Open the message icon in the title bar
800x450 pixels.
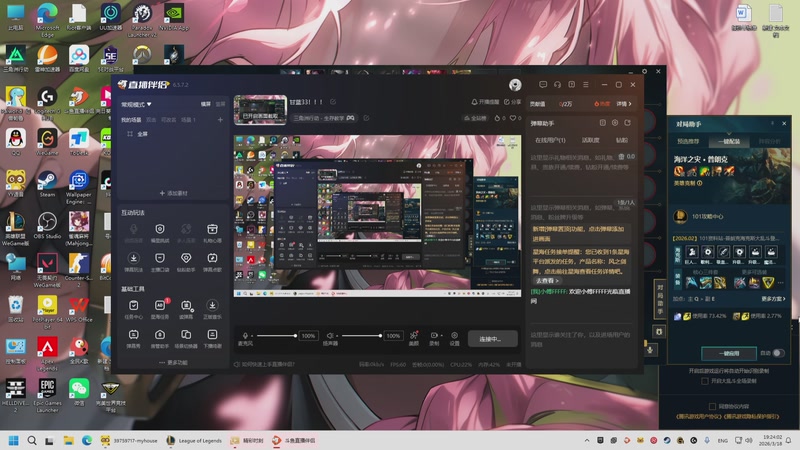pos(543,85)
